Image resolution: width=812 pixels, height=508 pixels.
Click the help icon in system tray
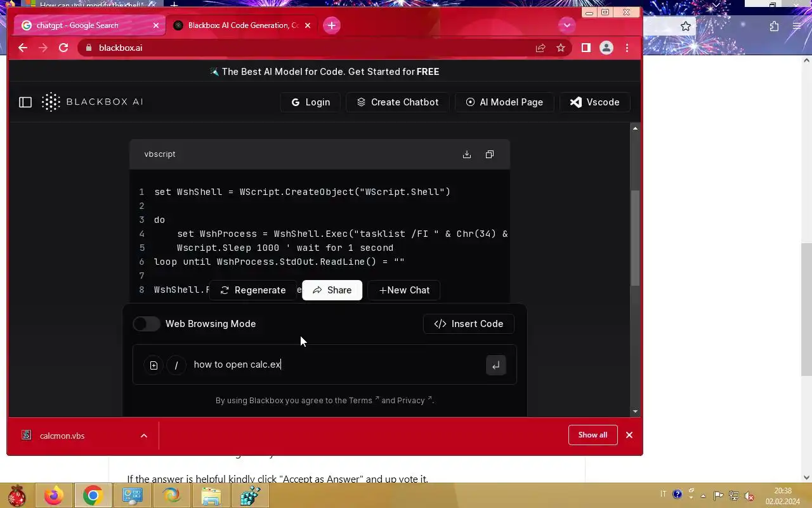(677, 495)
